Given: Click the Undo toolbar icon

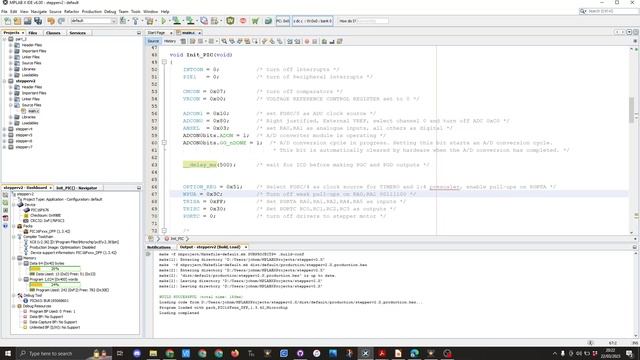Looking at the screenshot, I should click(51, 21).
